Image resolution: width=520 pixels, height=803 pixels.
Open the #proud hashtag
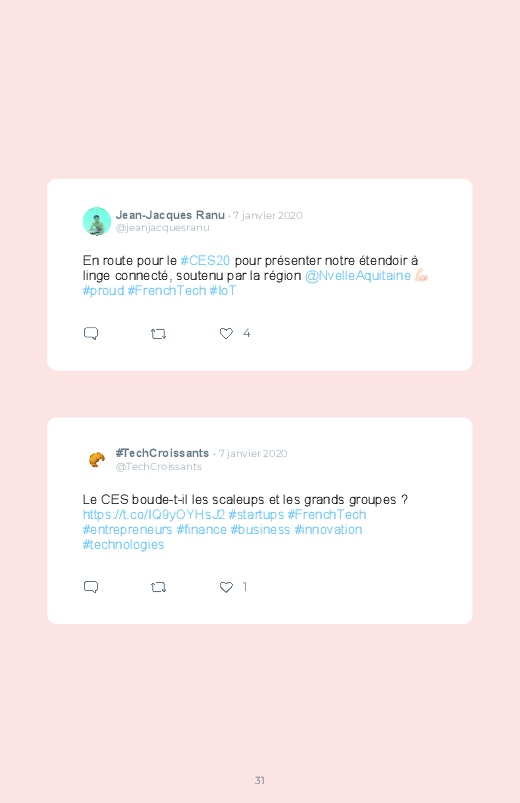click(103, 291)
